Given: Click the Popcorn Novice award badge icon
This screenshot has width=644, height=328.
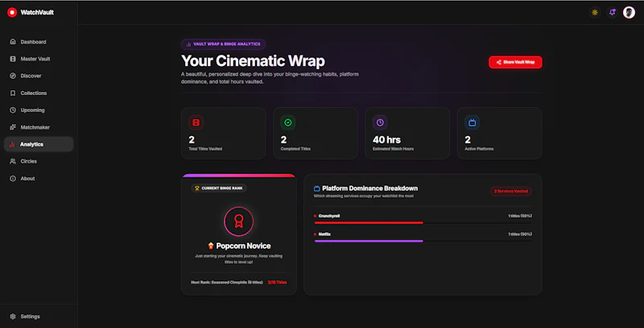Looking at the screenshot, I should [238, 222].
